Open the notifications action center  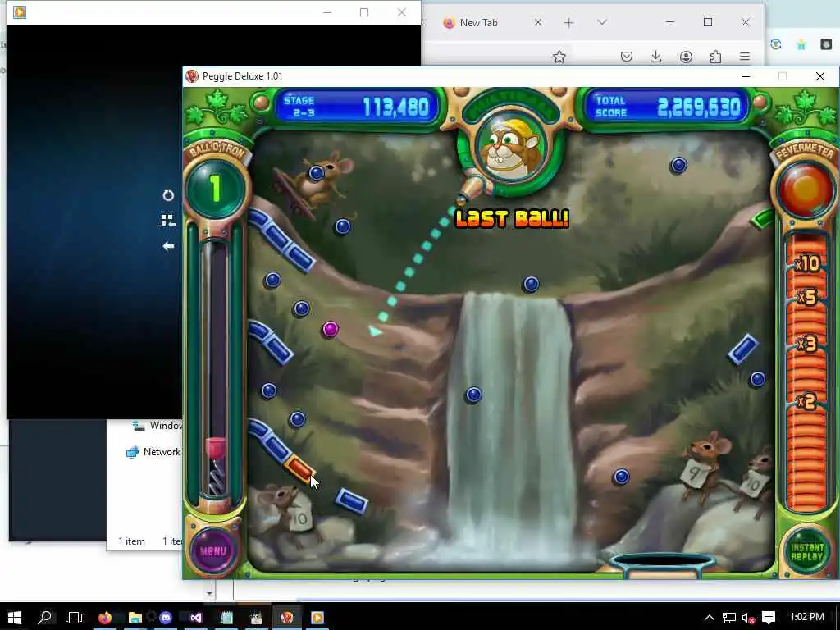pos(769,618)
